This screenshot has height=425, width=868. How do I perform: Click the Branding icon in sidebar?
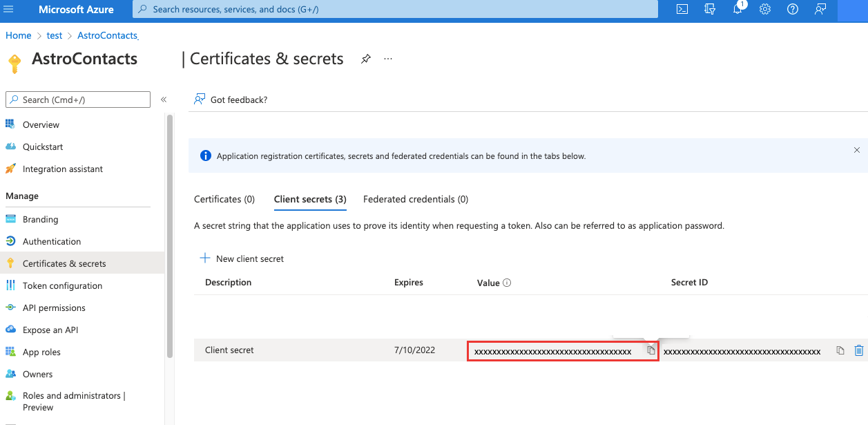point(10,219)
